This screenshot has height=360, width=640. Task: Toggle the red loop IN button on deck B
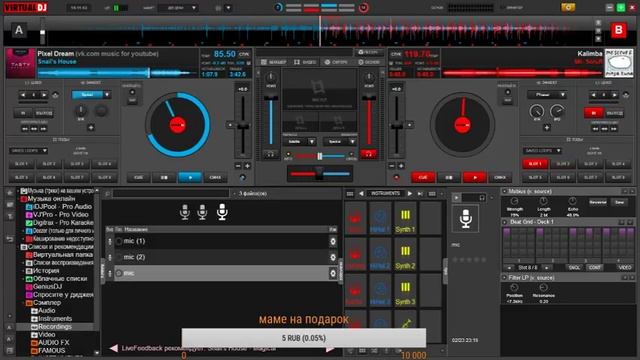(x=593, y=113)
